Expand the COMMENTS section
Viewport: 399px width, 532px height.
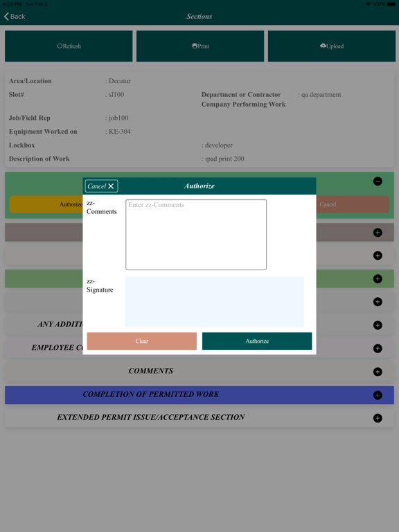click(378, 372)
